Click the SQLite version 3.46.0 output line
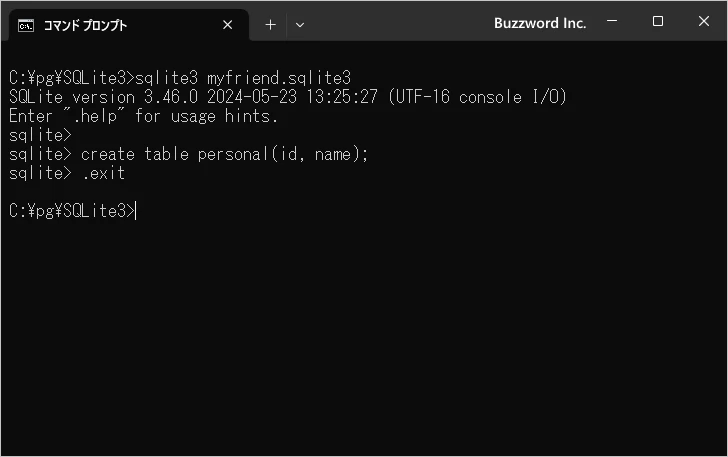This screenshot has height=457, width=728. (288, 97)
